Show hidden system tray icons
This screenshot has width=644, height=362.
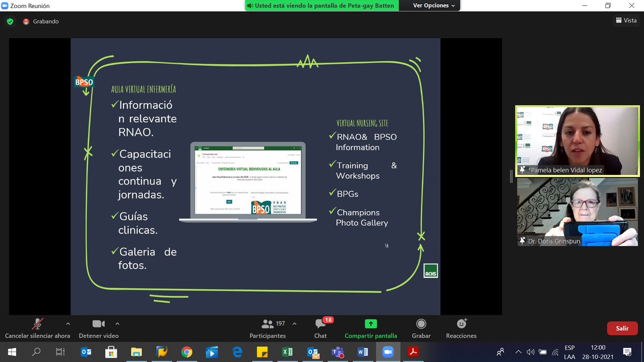click(518, 352)
